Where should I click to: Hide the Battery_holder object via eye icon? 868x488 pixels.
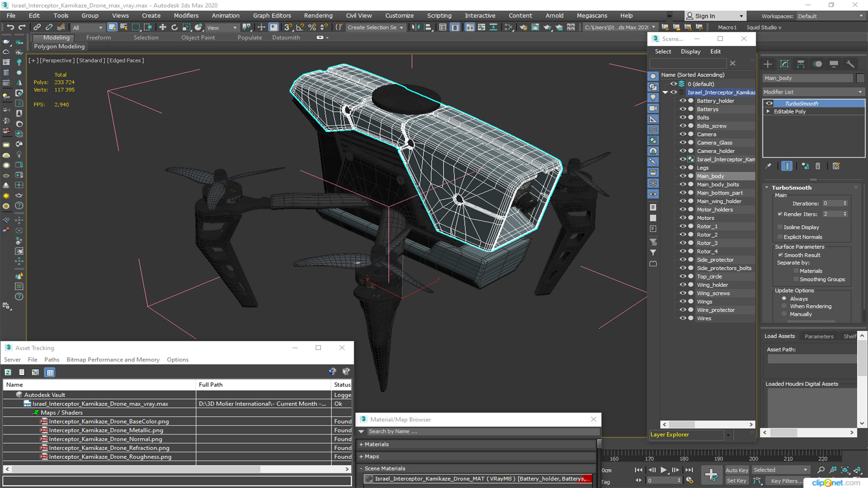coord(683,101)
